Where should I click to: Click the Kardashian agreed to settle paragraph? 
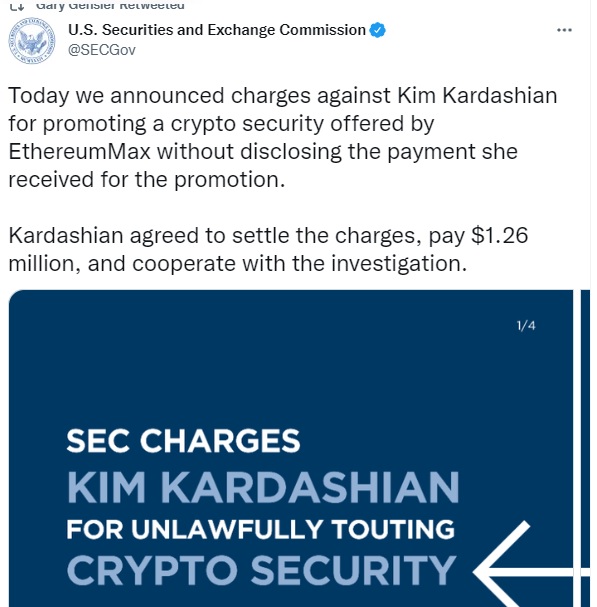268,249
